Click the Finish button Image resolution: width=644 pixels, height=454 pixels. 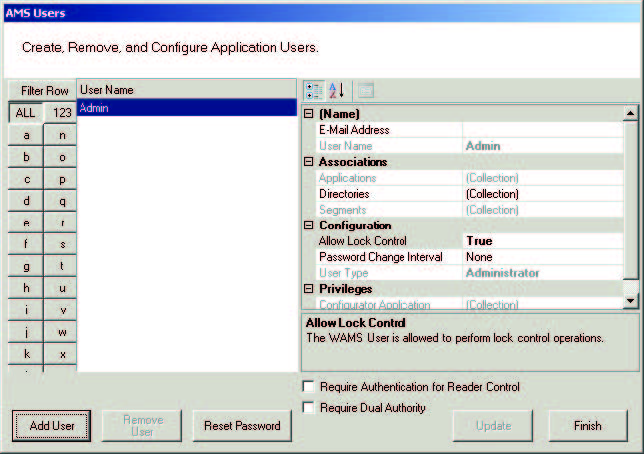[x=587, y=425]
